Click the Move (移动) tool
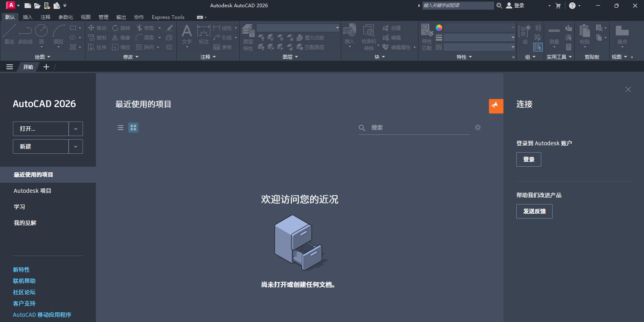The height and width of the screenshot is (322, 644). pos(97,28)
